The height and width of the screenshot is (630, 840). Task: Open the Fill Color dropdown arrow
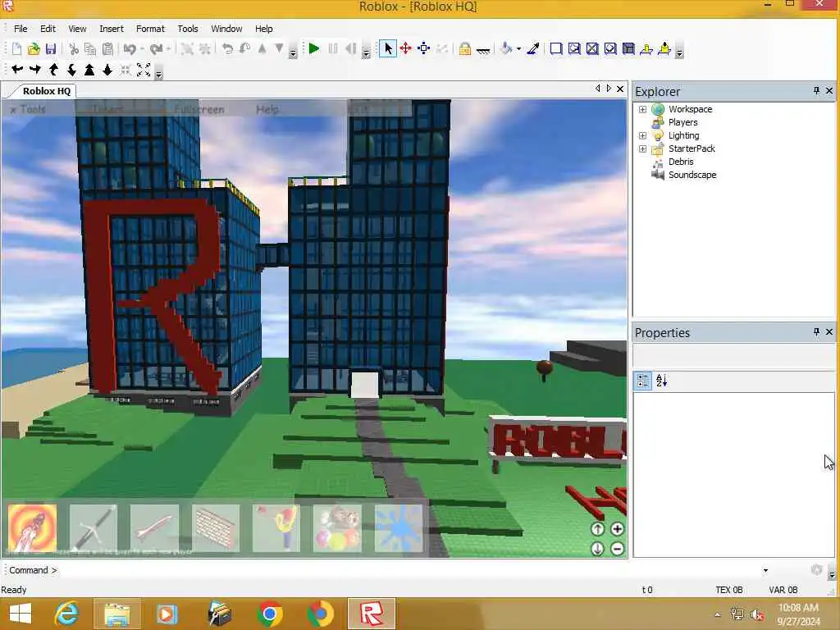518,49
